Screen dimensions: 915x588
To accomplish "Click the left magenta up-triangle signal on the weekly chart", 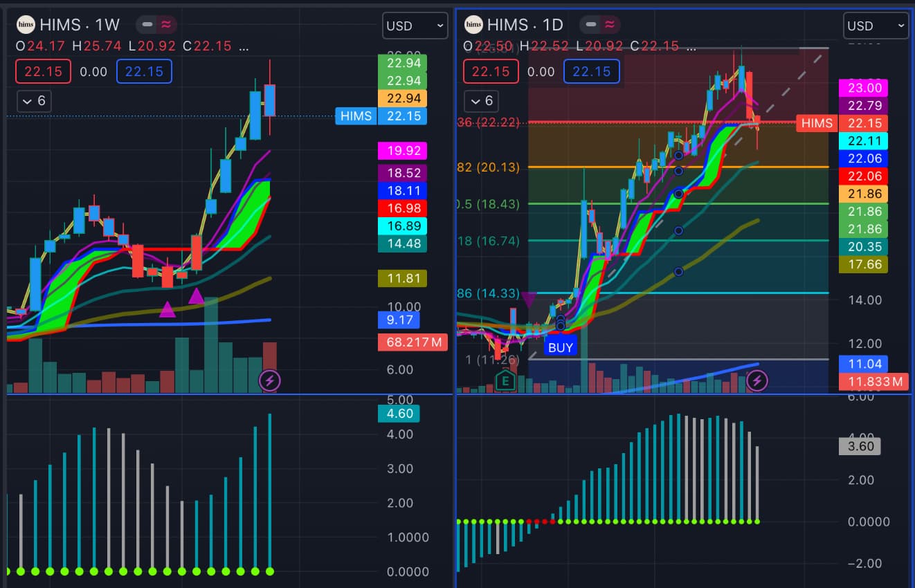I will [167, 309].
